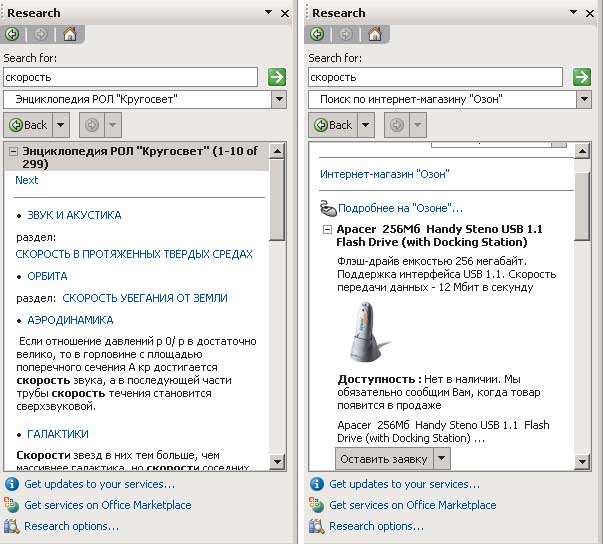Click the Оставить заявку button

[384, 459]
